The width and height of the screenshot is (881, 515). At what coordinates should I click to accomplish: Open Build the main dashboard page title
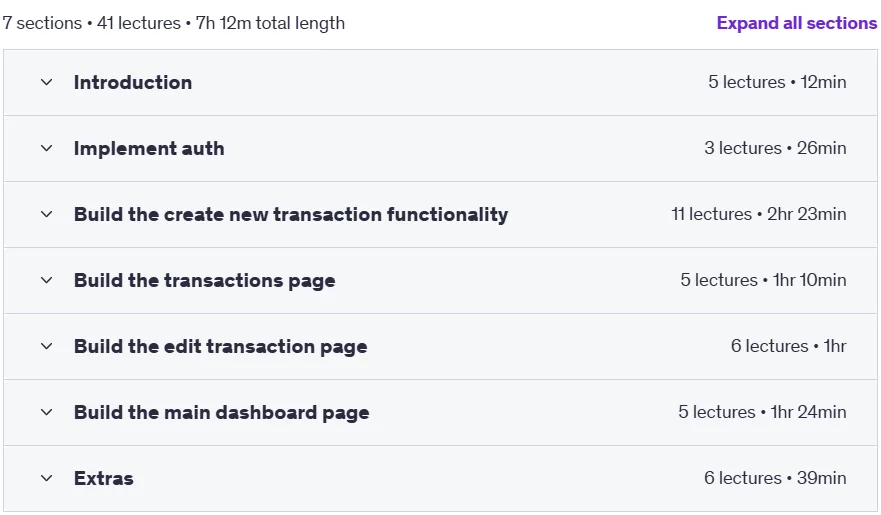222,412
